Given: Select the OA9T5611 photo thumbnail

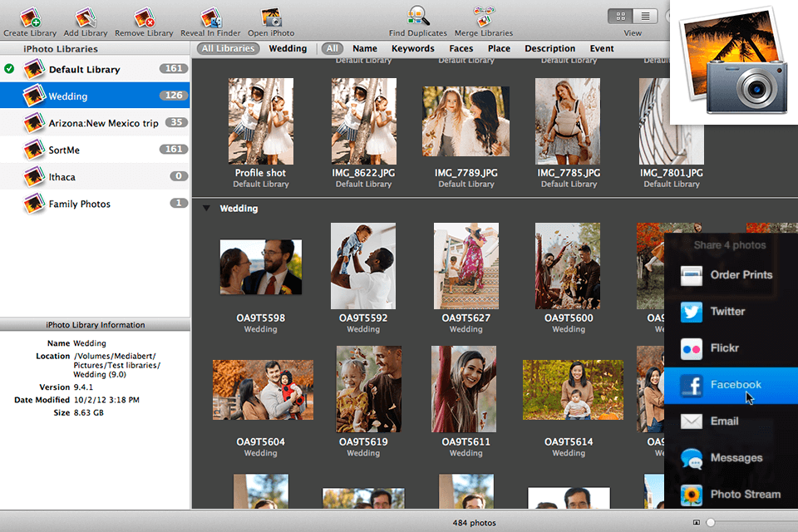Looking at the screenshot, I should [464, 390].
